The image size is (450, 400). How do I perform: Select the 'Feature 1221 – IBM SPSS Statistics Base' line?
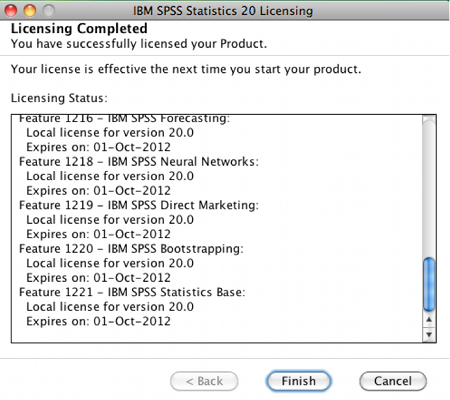tap(132, 292)
